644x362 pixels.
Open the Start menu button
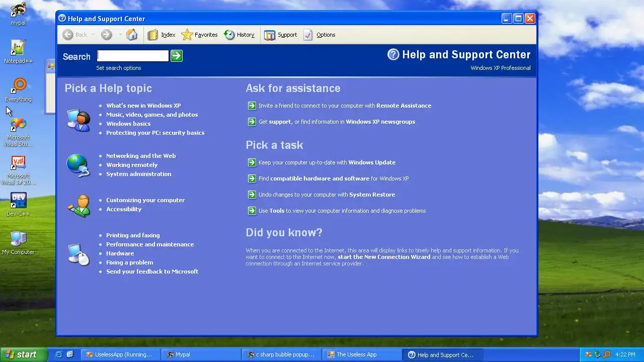(x=24, y=354)
